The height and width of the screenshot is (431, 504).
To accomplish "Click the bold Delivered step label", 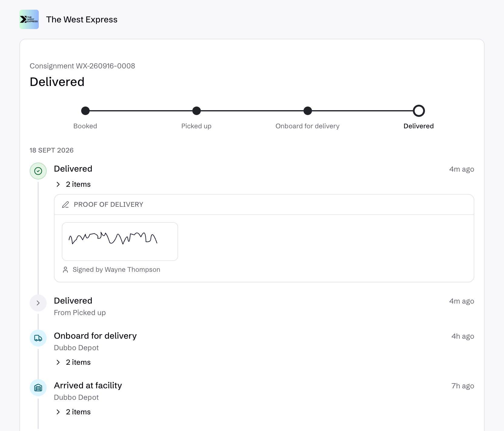I will click(419, 126).
